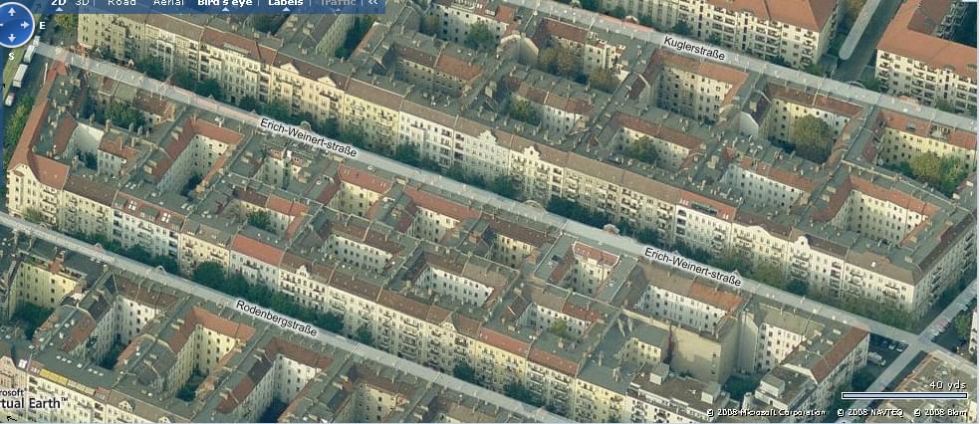The image size is (980, 424).
Task: Select the Bird's eye view
Action: [224, 3]
